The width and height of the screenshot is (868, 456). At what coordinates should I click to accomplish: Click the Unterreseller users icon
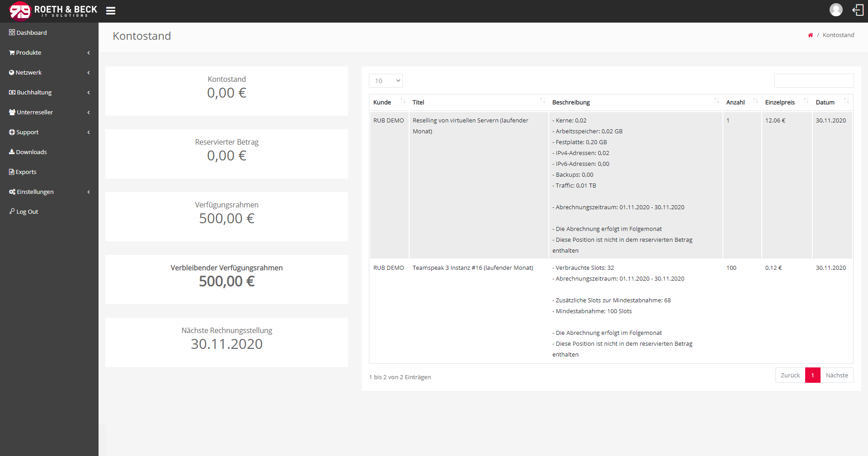(11, 112)
